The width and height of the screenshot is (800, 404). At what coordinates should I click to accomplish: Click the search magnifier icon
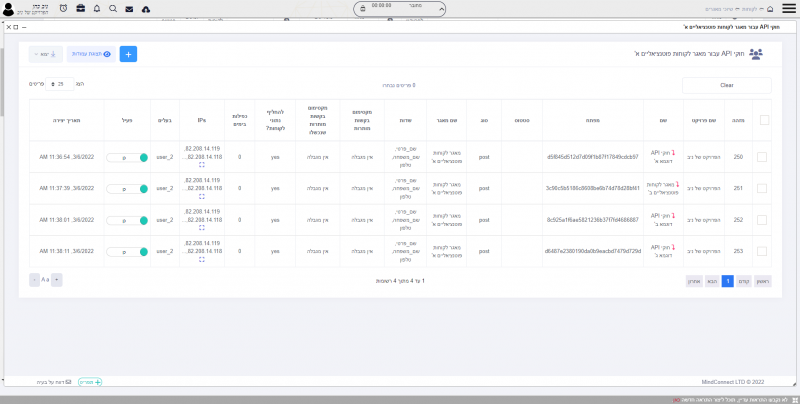tap(112, 8)
